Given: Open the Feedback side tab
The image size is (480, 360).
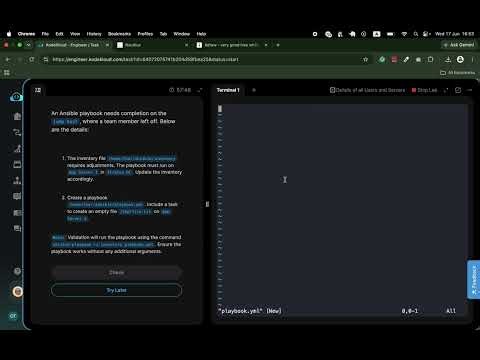Looking at the screenshot, I should click(x=473, y=280).
